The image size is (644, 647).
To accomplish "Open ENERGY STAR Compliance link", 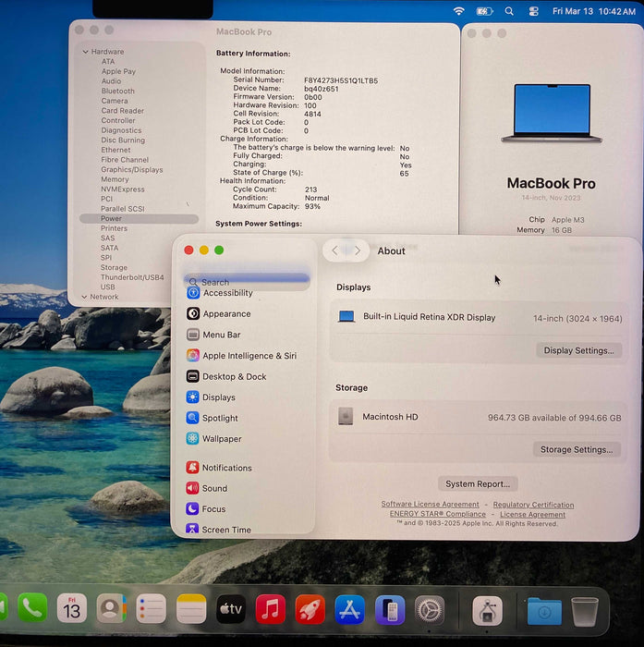I will 437,514.
